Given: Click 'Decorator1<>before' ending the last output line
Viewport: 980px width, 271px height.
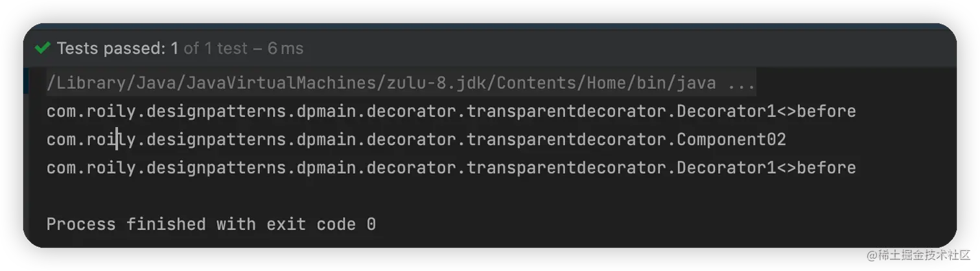Looking at the screenshot, I should point(766,168).
